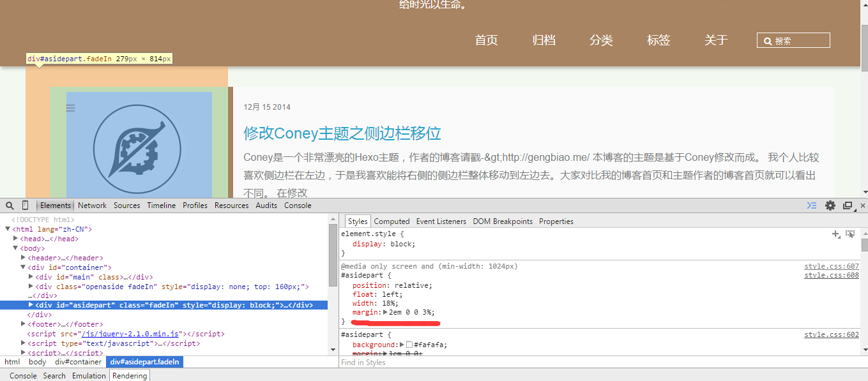Go to 首页 in the blog navigation
868x381 pixels.
(x=486, y=40)
